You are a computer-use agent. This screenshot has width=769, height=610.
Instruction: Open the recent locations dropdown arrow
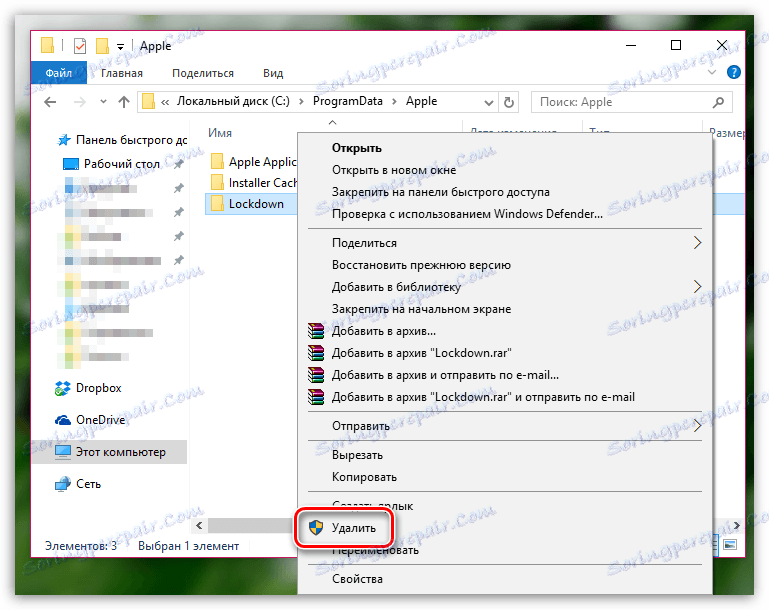[x=103, y=102]
